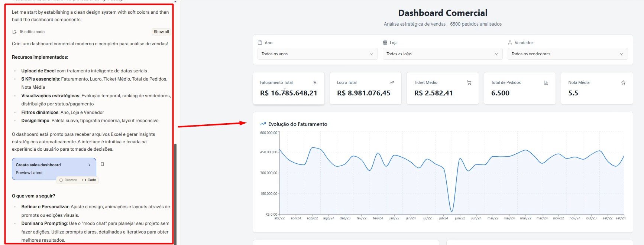Click the 600.000,00 y-axis label
644x245 pixels.
[269, 133]
